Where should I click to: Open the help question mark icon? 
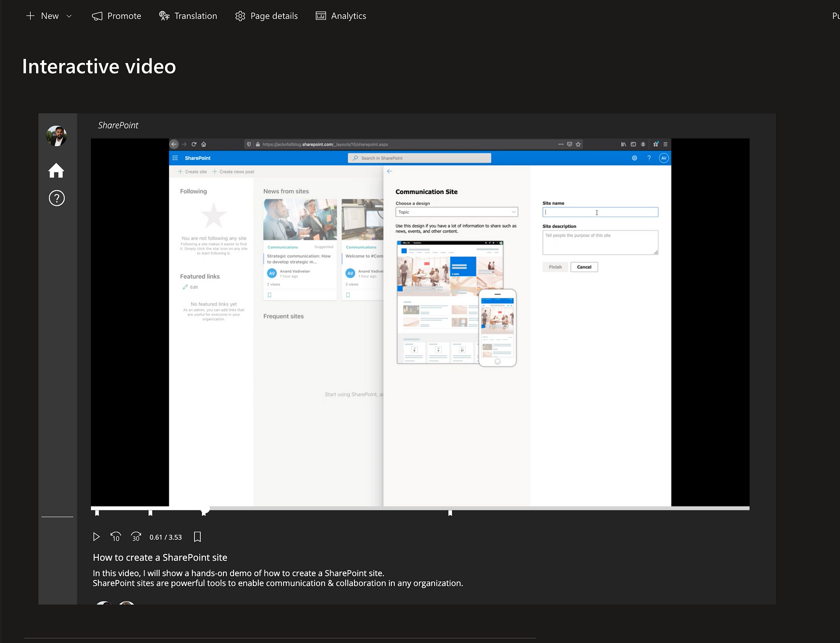57,198
